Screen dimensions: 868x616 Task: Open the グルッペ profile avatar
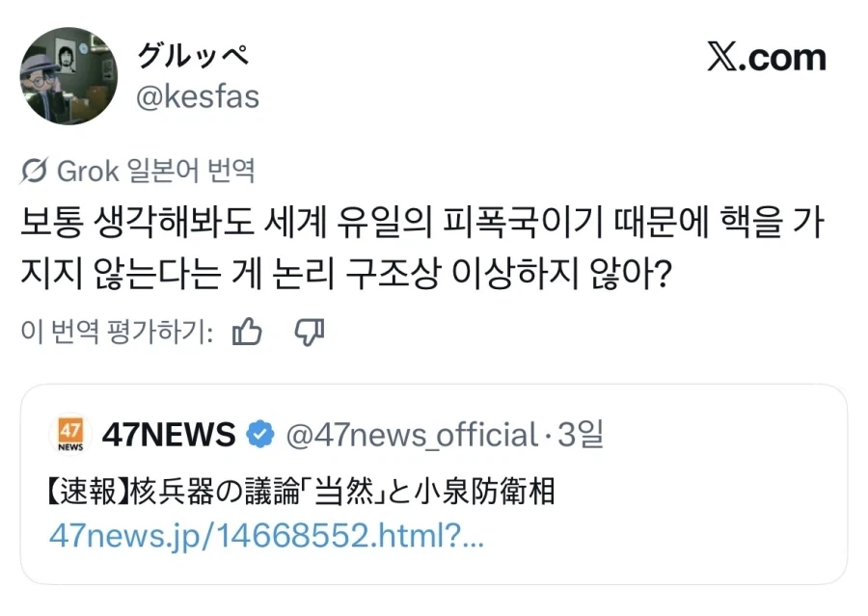(x=68, y=76)
